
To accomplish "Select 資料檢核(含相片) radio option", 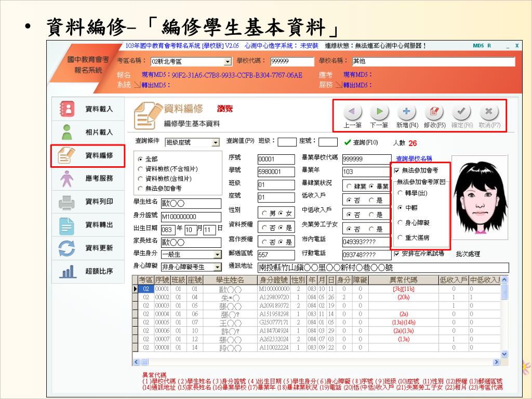I will (140, 179).
